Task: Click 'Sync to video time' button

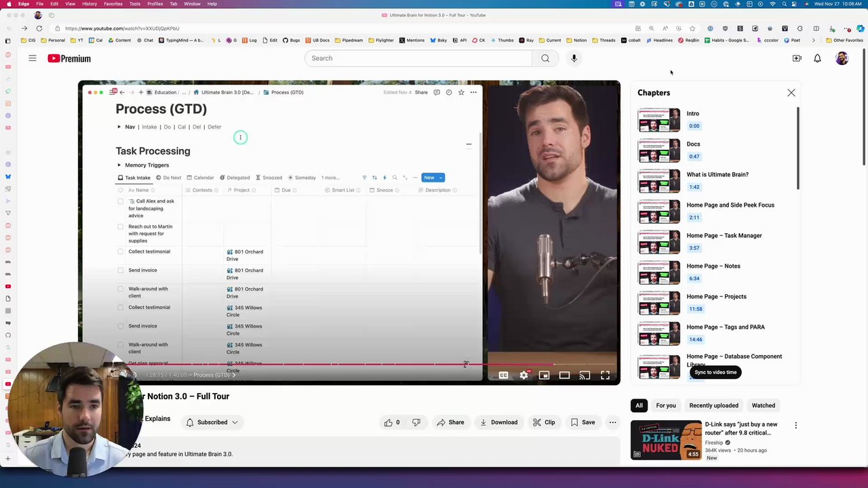Action: [x=715, y=372]
